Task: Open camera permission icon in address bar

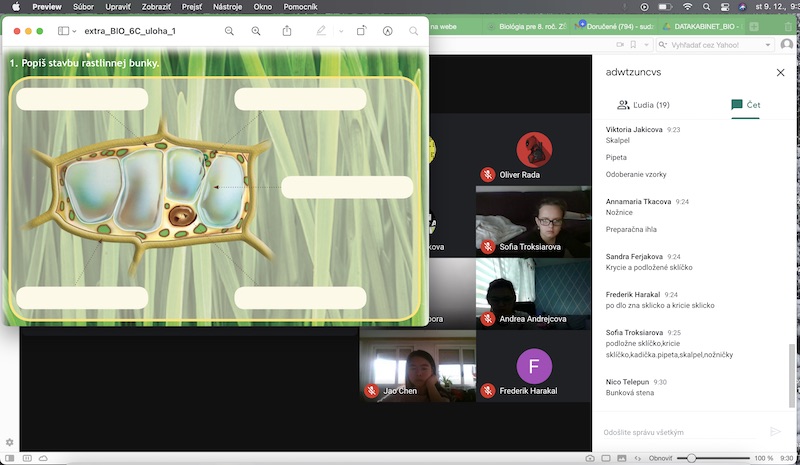Action: 620,45
